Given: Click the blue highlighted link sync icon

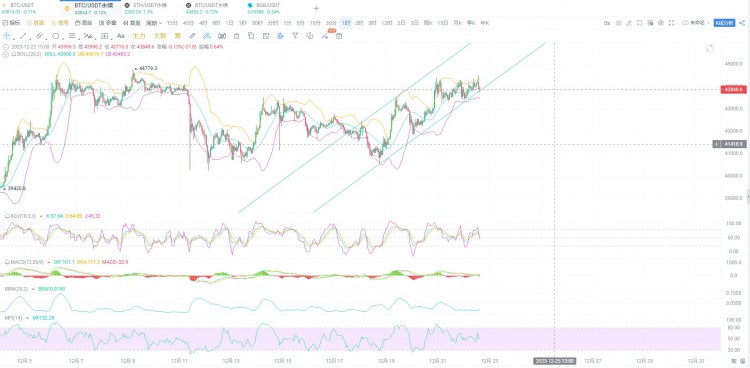Looking at the screenshot, I should coord(280,36).
